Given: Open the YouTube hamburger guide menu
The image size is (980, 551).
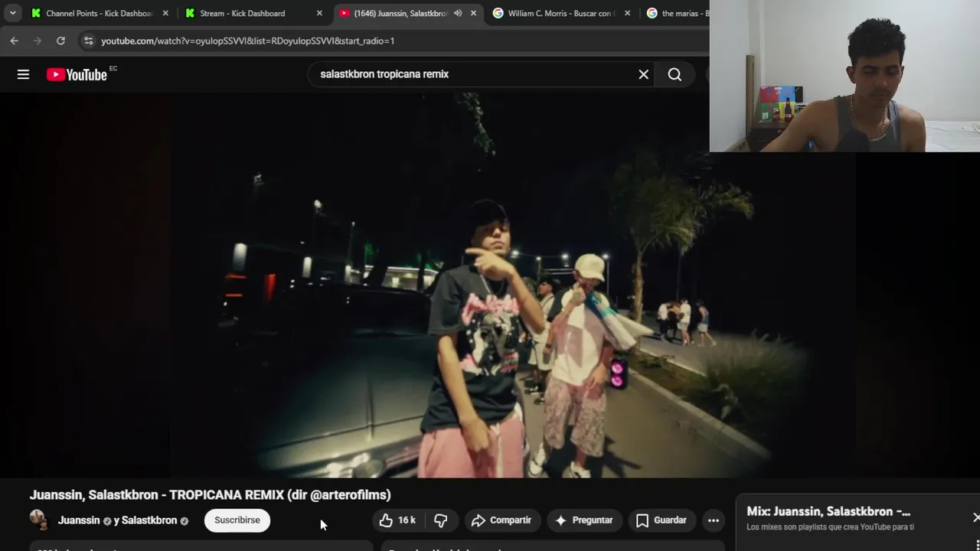Looking at the screenshot, I should pos(23,74).
